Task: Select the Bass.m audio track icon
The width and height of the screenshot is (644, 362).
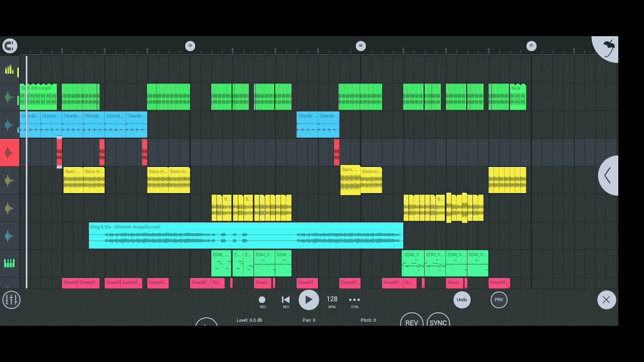Action: click(x=9, y=180)
